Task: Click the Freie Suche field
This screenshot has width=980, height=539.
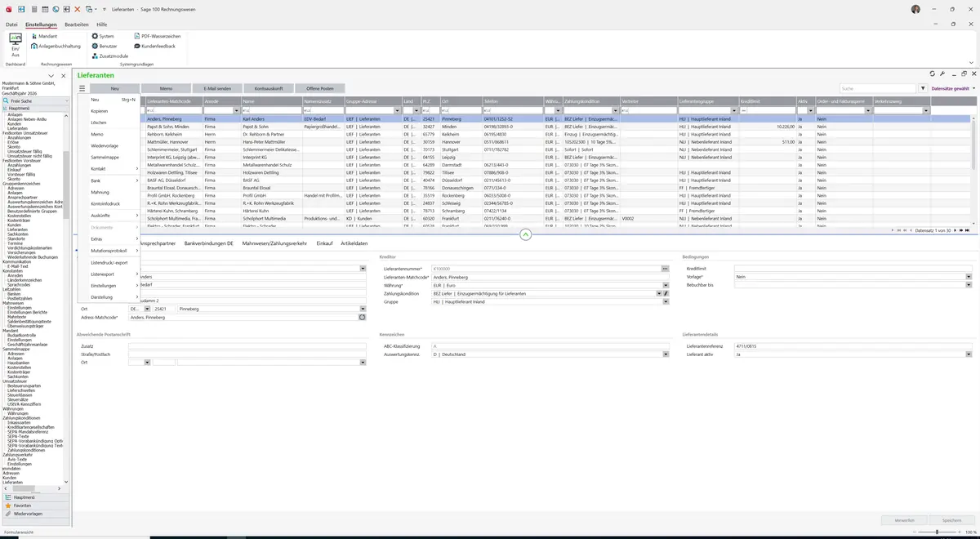Action: pos(37,100)
